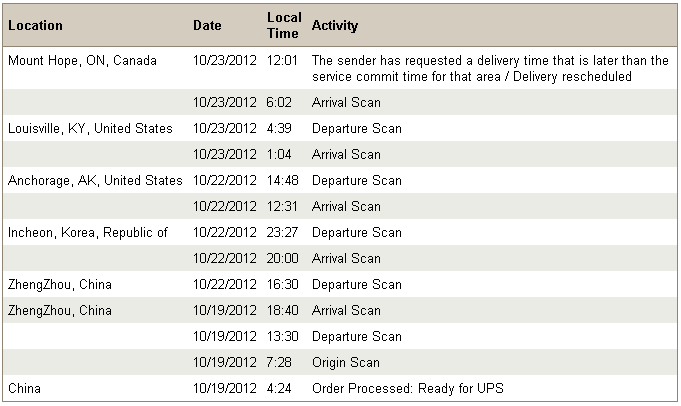This screenshot has height=406, width=681.
Task: Click the Local Time column header
Action: (284, 25)
